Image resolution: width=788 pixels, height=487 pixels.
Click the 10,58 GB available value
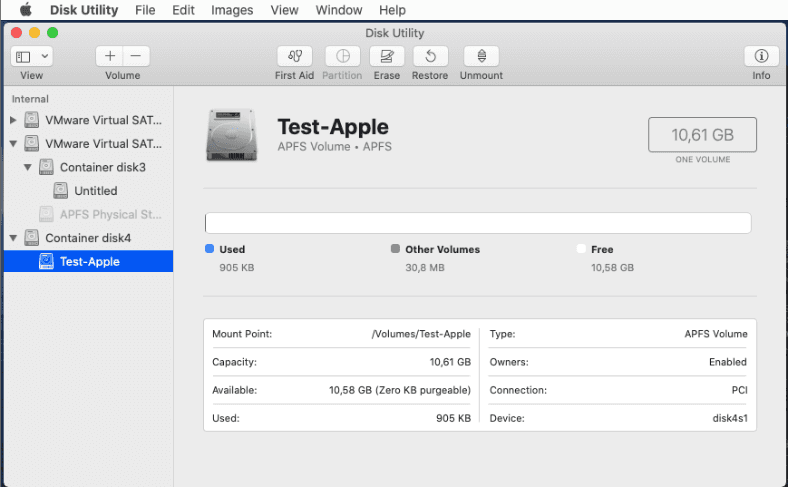pyautogui.click(x=400, y=390)
